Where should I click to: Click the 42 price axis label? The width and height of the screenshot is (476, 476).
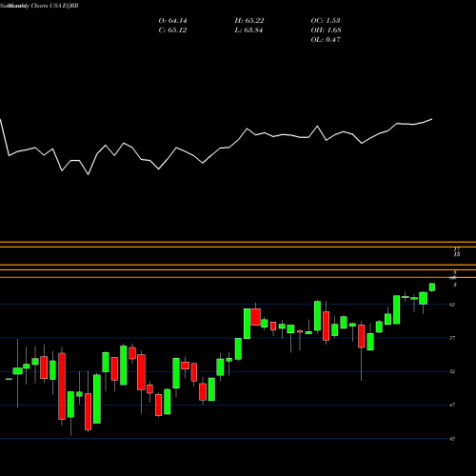(452, 439)
